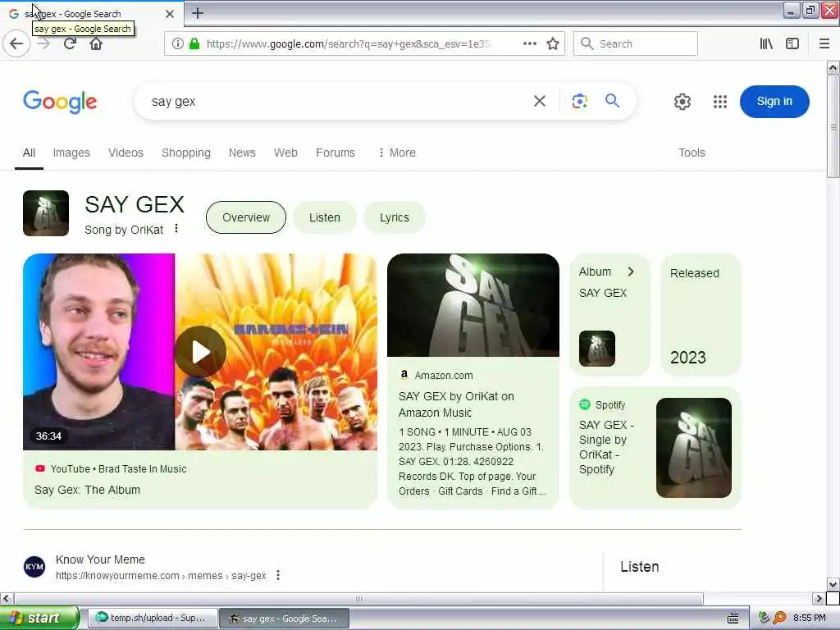Select the say gex Google Search taskbar item
Viewport: 840px width, 630px height.
(285, 618)
